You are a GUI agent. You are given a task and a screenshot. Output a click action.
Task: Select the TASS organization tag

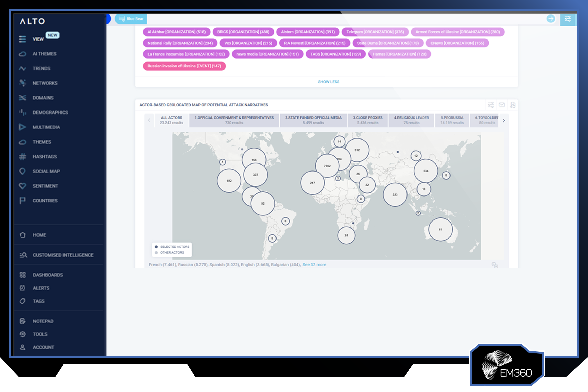click(336, 54)
